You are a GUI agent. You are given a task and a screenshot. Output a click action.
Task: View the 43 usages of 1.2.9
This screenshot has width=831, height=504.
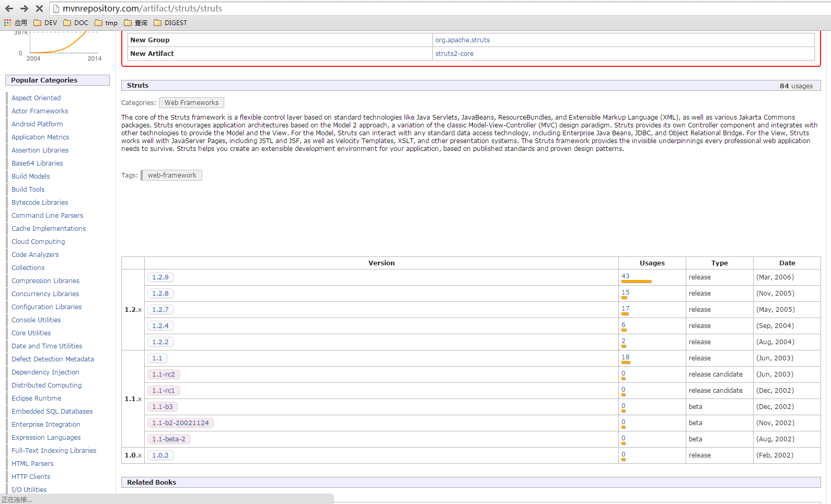click(626, 276)
